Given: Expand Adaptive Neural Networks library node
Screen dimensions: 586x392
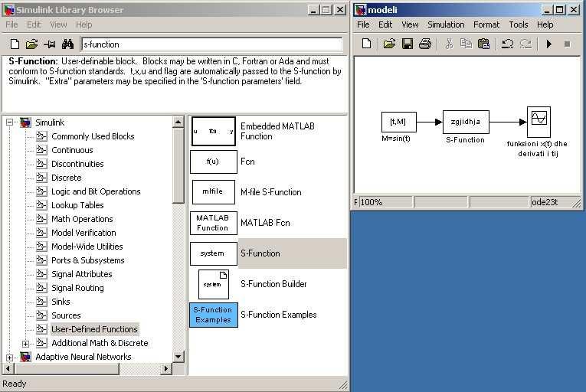Looking at the screenshot, I should click(x=9, y=358).
